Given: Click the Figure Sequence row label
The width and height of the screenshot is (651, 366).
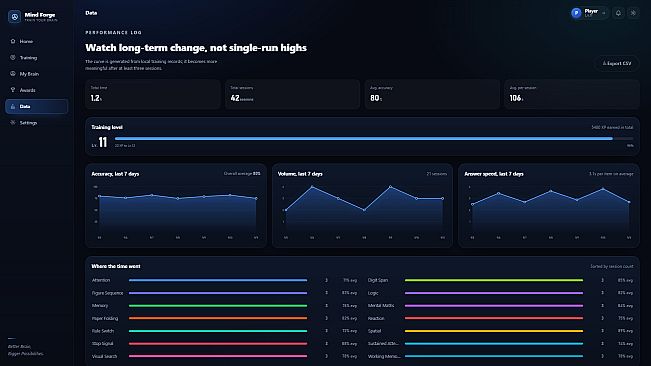Looking at the screenshot, I should coord(108,293).
